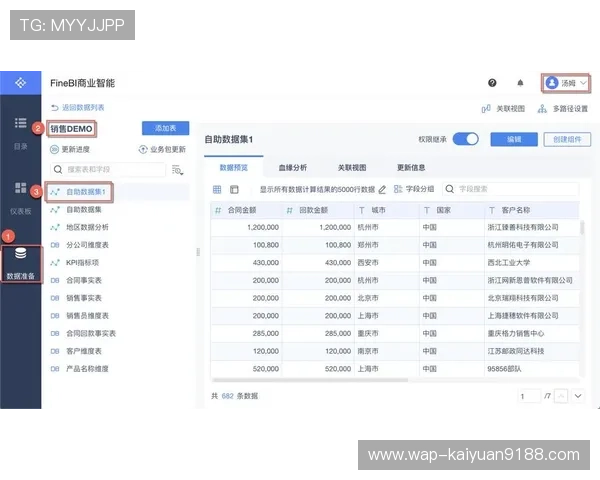
Task: Click the 682 record count
Action: click(227, 396)
